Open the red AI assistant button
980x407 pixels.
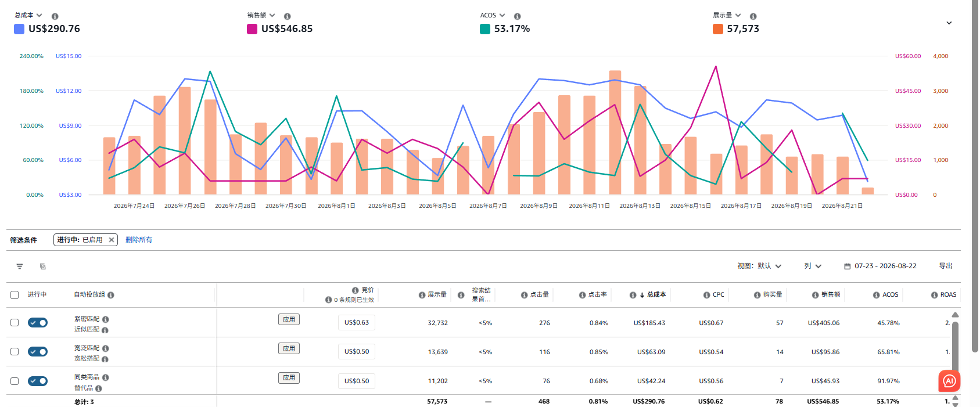click(x=949, y=381)
